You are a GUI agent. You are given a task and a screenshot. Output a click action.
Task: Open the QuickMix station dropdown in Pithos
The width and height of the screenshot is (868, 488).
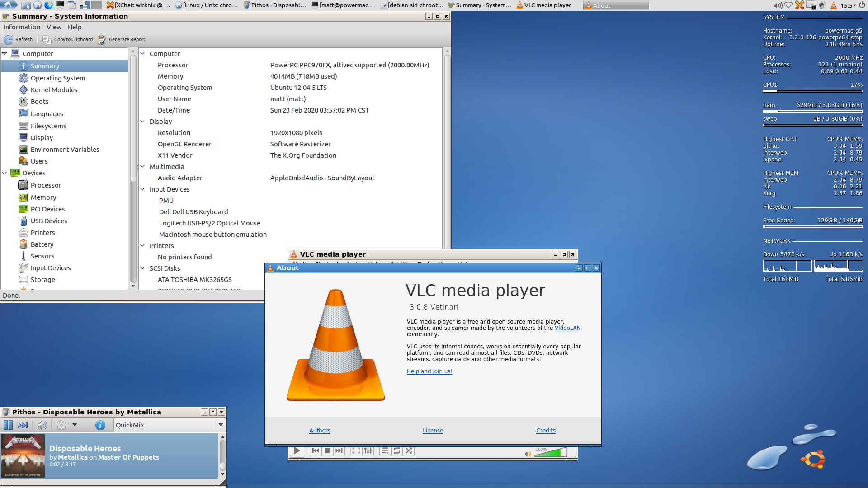tap(169, 425)
